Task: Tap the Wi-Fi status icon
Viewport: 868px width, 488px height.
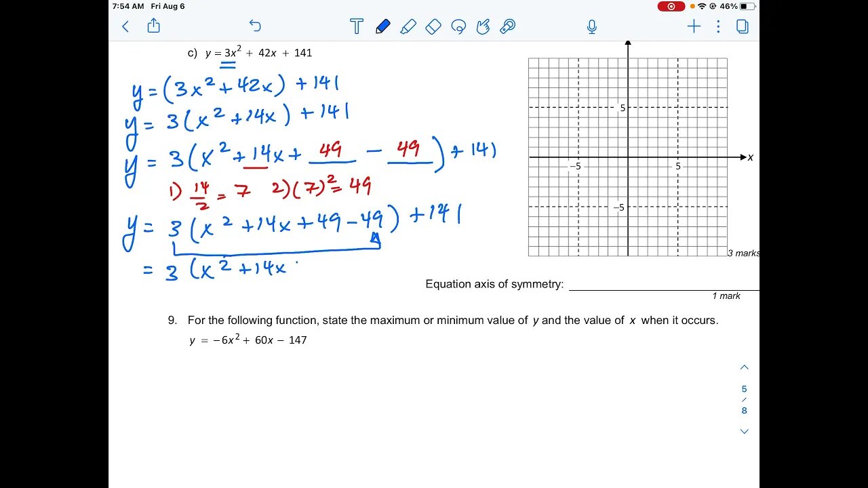Action: (x=702, y=6)
